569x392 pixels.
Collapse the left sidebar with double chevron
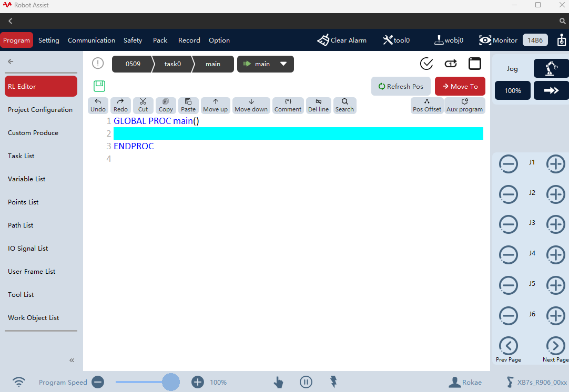pyautogui.click(x=72, y=360)
